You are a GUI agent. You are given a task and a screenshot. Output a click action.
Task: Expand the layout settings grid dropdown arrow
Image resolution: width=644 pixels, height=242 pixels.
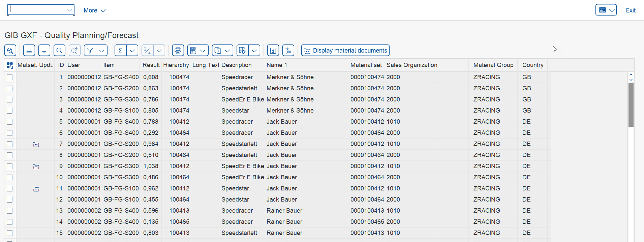254,51
